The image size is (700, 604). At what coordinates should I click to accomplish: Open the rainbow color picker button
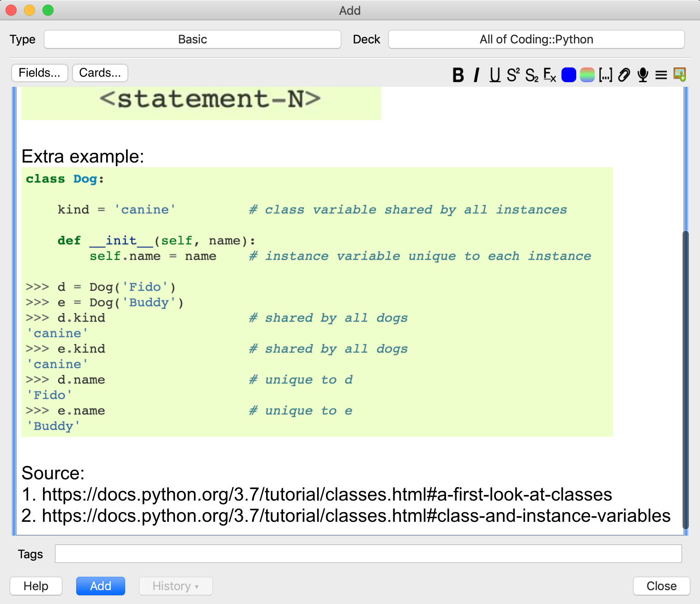587,75
